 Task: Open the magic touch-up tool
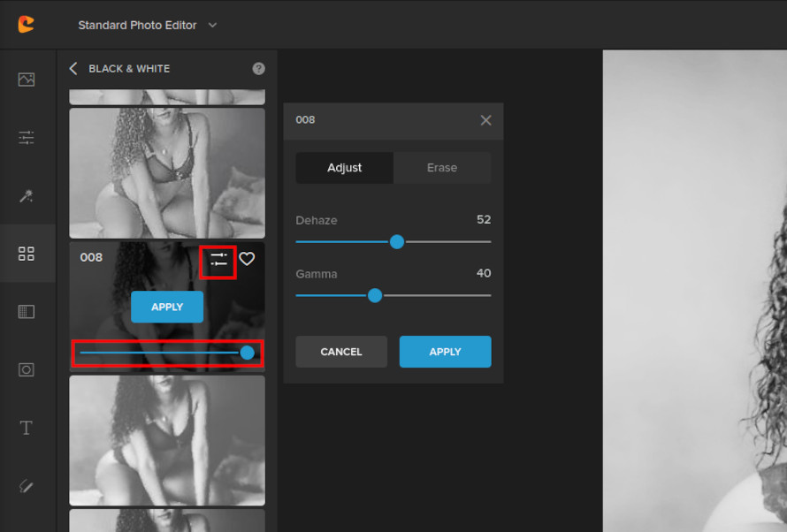point(27,195)
